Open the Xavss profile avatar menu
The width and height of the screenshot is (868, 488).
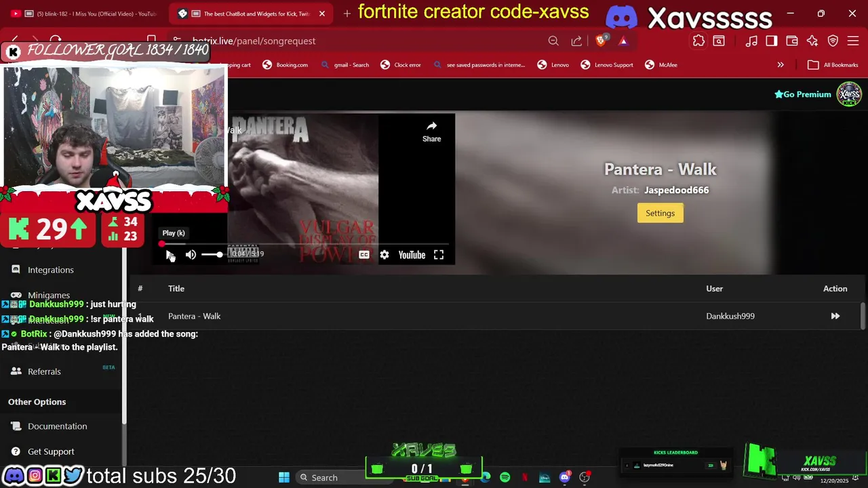click(849, 94)
